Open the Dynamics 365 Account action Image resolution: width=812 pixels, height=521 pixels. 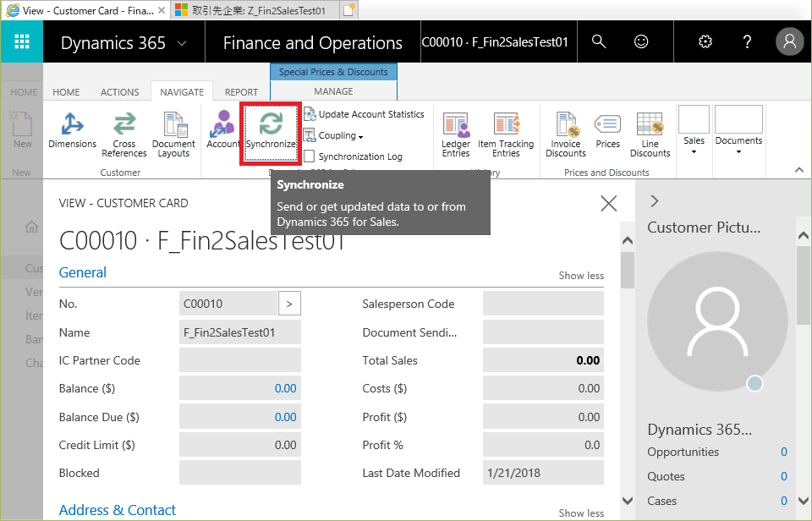click(222, 129)
